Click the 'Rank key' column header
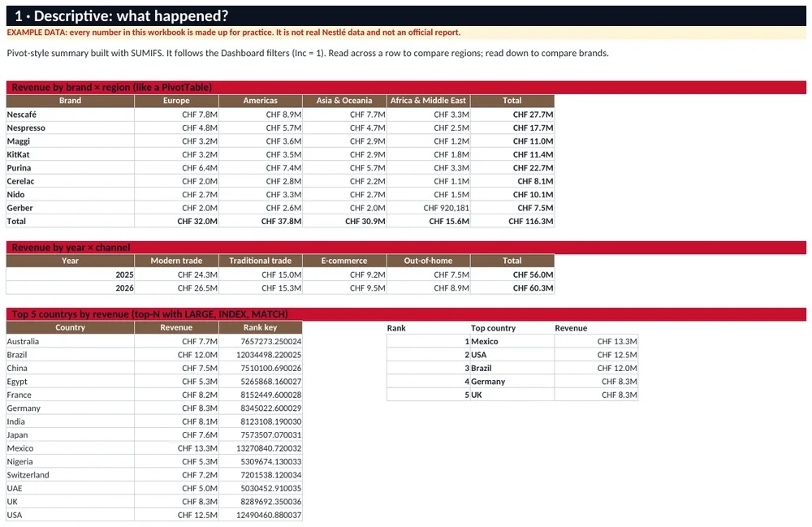The height and width of the screenshot is (527, 812). click(x=261, y=328)
